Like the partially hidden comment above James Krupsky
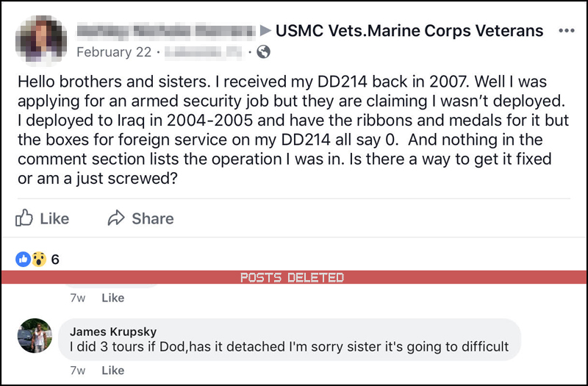 click(x=112, y=298)
